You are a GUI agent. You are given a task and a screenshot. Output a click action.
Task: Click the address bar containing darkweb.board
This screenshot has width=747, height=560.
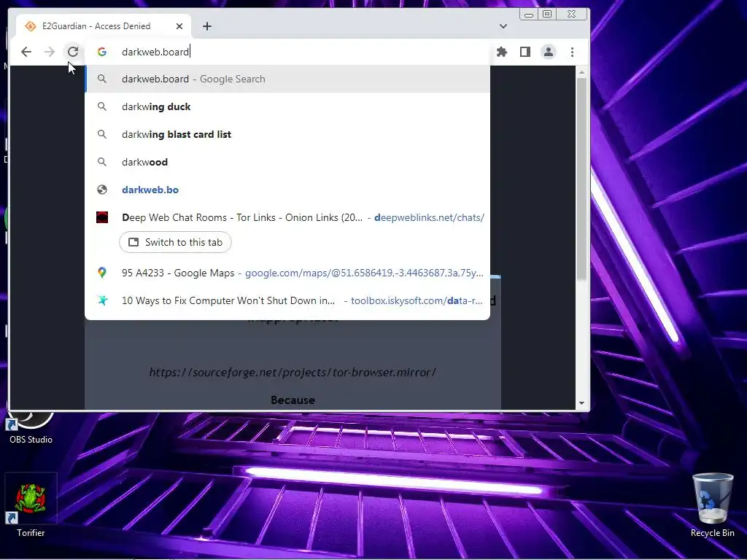coord(287,52)
